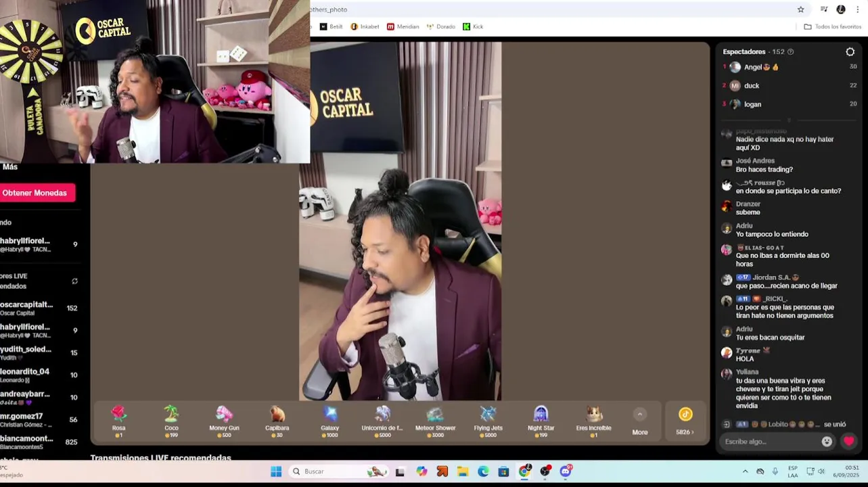Open yudith_soled live channel in sidebar
This screenshot has height=487, width=868.
[41, 353]
